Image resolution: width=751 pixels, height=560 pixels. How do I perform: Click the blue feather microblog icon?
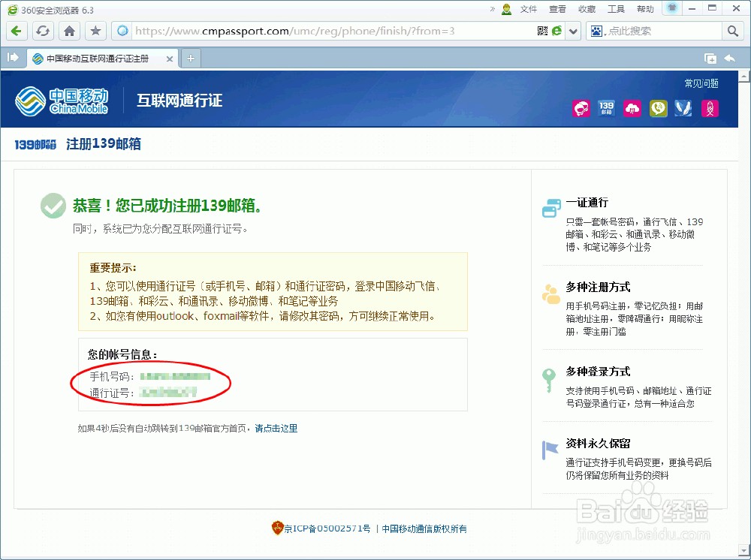click(x=683, y=108)
